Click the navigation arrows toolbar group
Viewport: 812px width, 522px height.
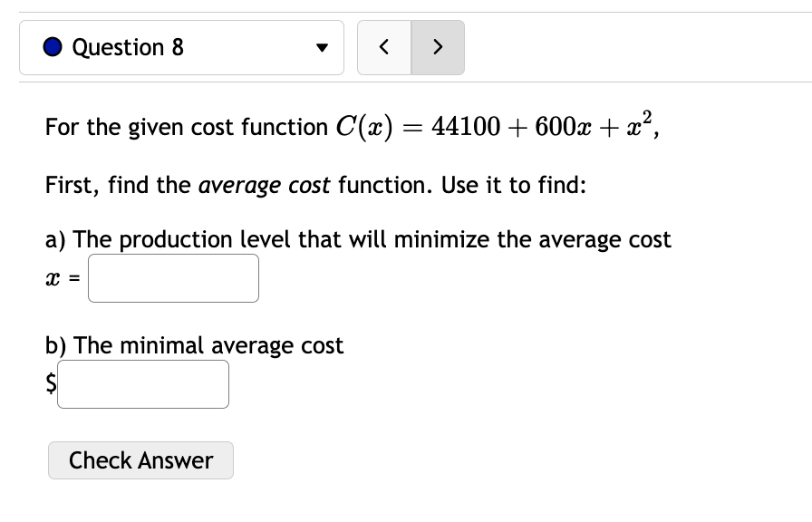411,47
